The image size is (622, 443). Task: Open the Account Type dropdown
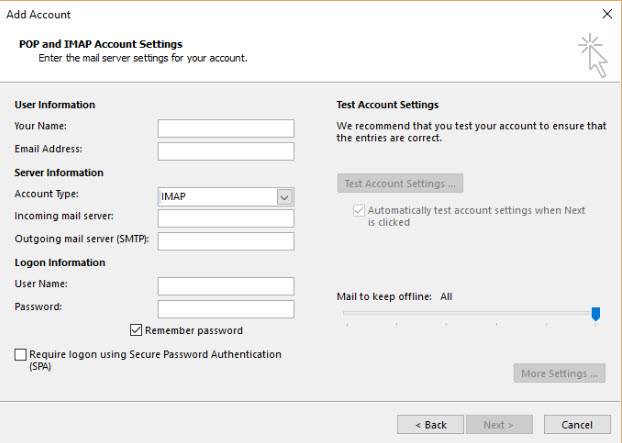coord(226,197)
